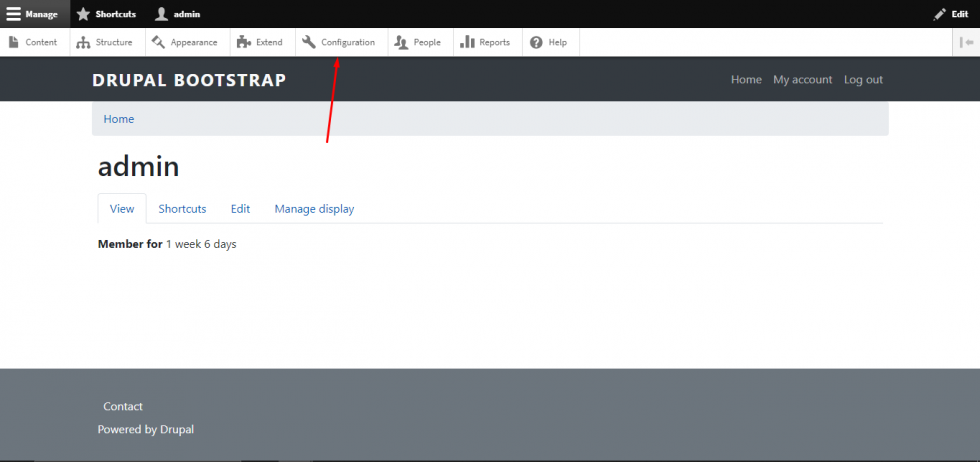Switch to the Shortcuts tab

182,209
